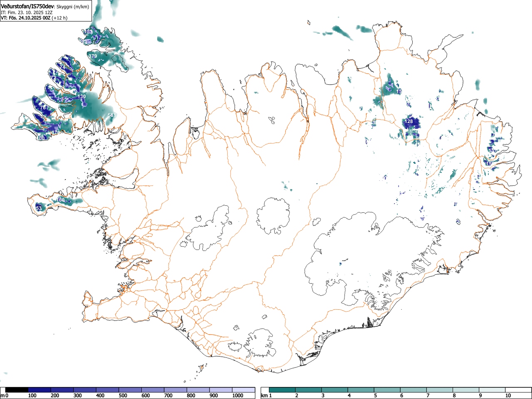The height and width of the screenshot is (399, 532).
Task: Click the '(+12 h)' forecast offset text
Action: [x=59, y=18]
